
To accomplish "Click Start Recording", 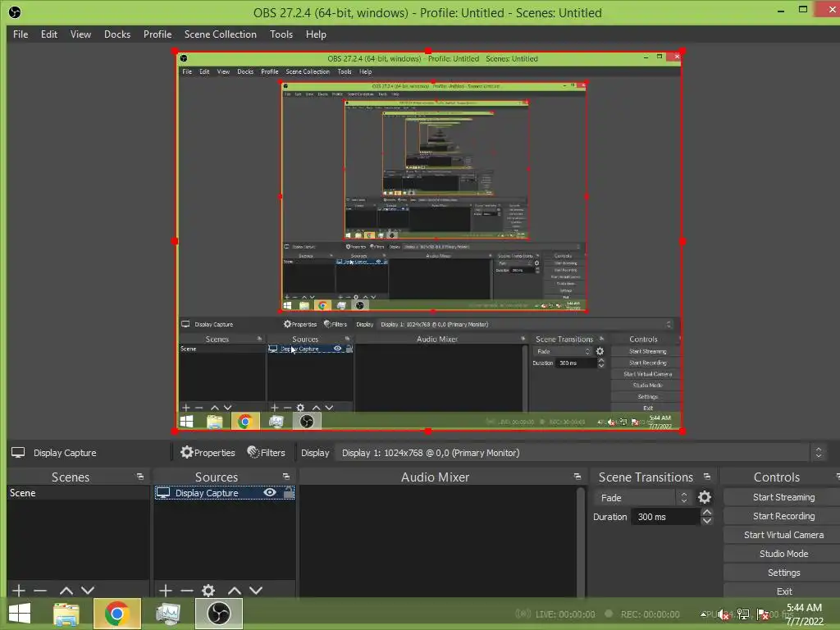I will click(x=783, y=516).
